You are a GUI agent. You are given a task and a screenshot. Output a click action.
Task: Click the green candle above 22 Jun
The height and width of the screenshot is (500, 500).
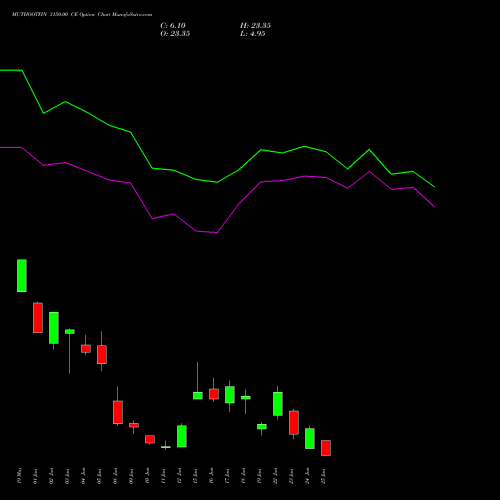pos(278,404)
